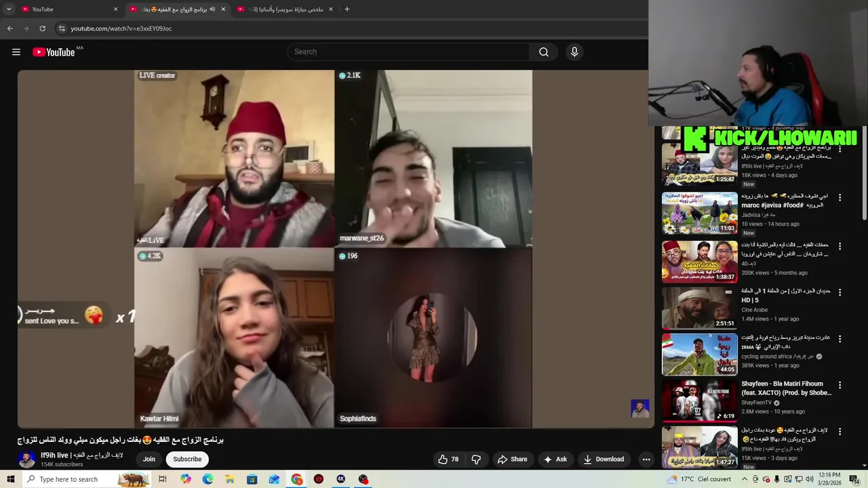The height and width of the screenshot is (488, 868).
Task: Open File Explorer from the taskbar
Action: coord(230,479)
